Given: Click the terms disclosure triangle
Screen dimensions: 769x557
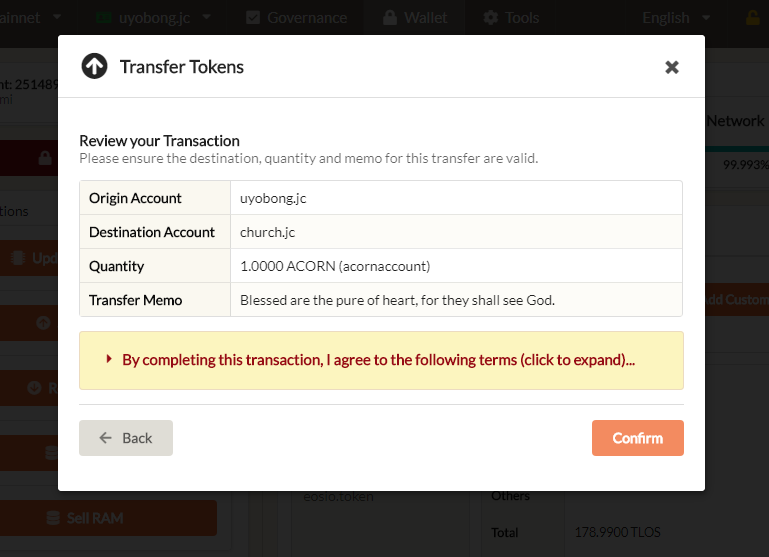Looking at the screenshot, I should click(108, 359).
